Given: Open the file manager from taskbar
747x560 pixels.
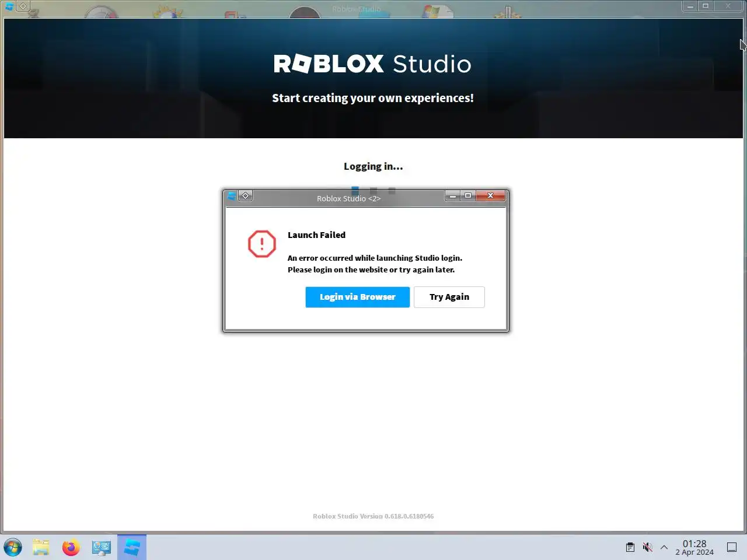Looking at the screenshot, I should [x=41, y=547].
